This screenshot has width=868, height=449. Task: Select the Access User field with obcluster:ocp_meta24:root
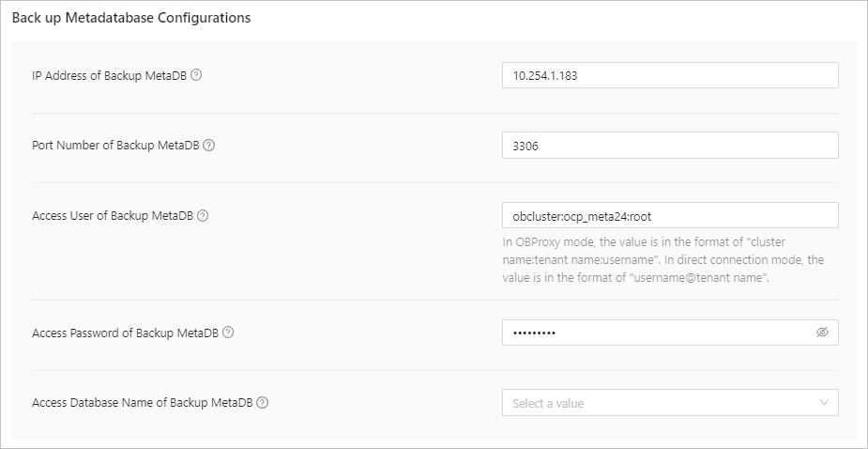[670, 215]
